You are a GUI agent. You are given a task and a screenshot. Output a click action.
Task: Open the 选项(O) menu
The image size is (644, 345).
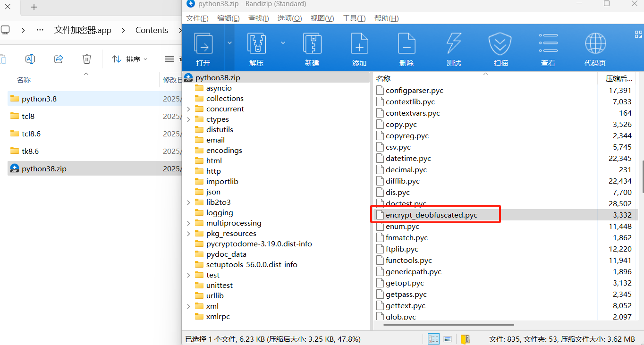click(289, 18)
